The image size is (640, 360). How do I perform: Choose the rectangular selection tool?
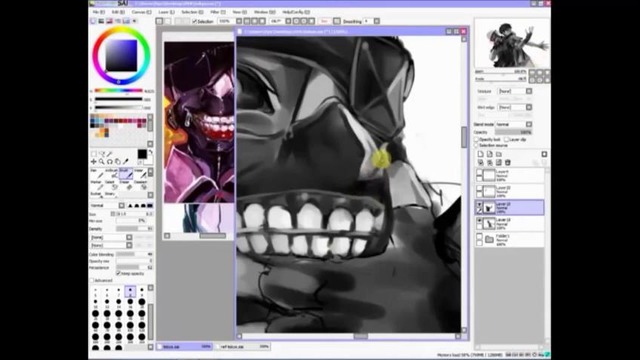click(x=94, y=154)
